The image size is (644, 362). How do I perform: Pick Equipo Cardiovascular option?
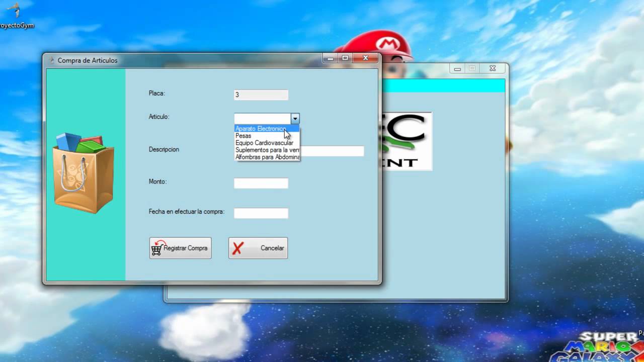[x=267, y=143]
